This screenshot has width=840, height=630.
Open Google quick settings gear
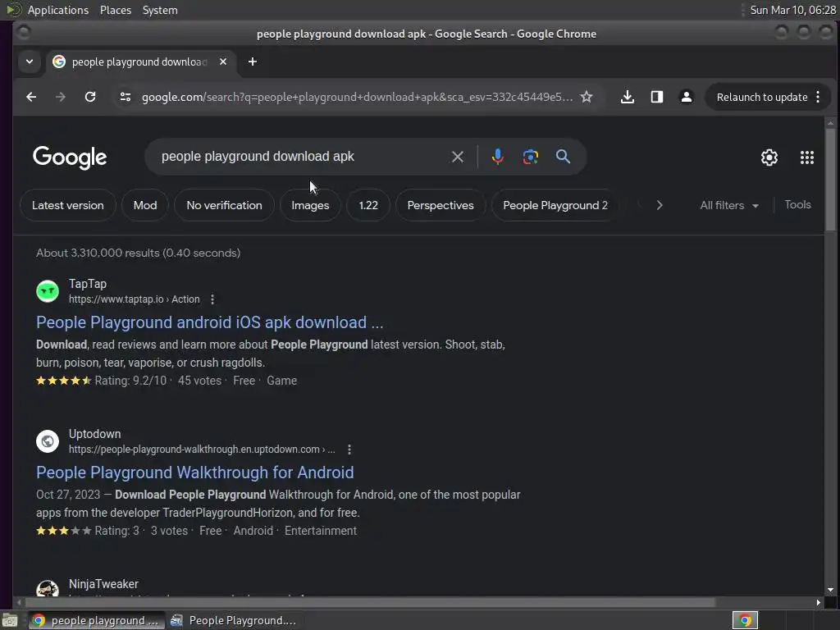coord(769,157)
